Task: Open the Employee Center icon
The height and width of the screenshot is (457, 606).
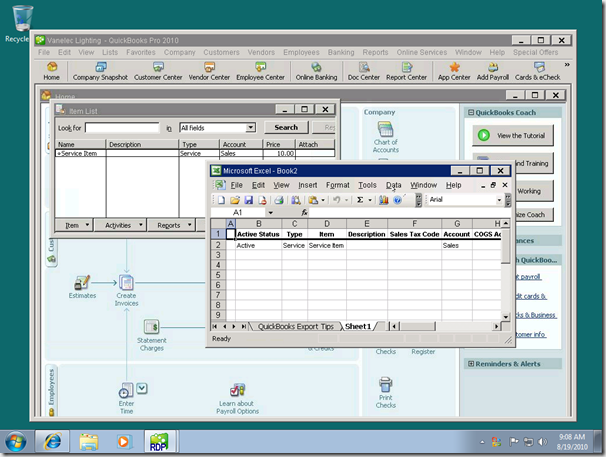Action: point(260,71)
